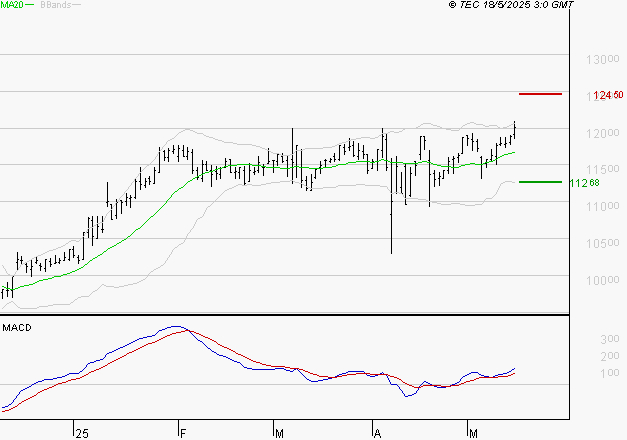
Task: Click the BBands legend label
Action: coord(55,5)
